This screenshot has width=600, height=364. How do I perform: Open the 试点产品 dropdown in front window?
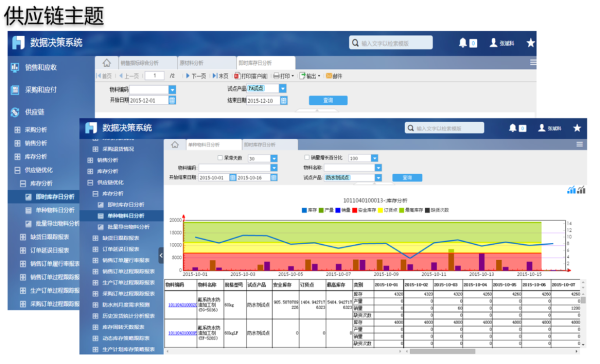378,178
